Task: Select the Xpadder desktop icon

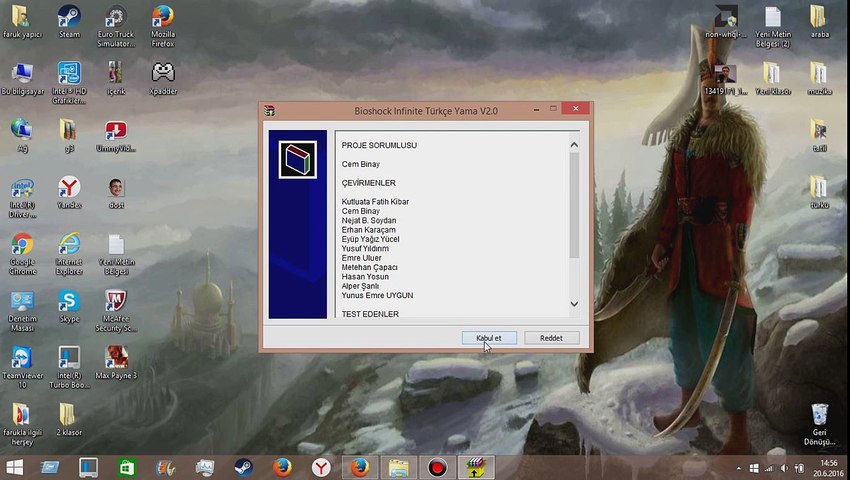Action: coord(163,79)
